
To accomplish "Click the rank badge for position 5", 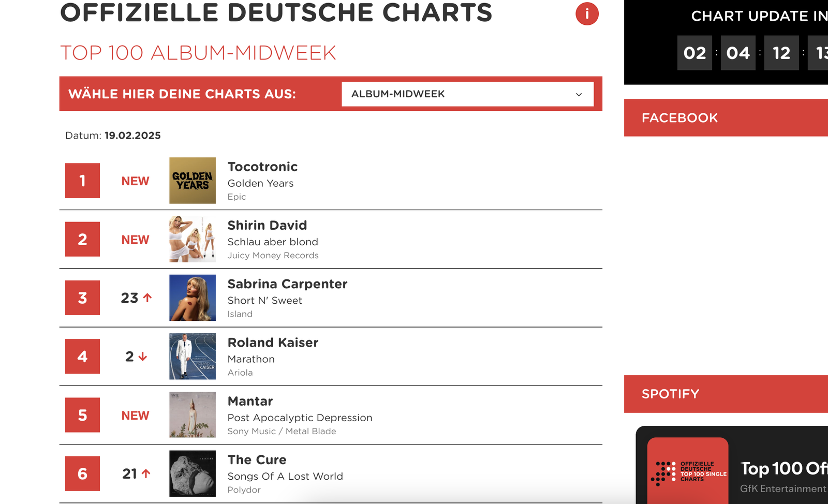I will click(81, 415).
